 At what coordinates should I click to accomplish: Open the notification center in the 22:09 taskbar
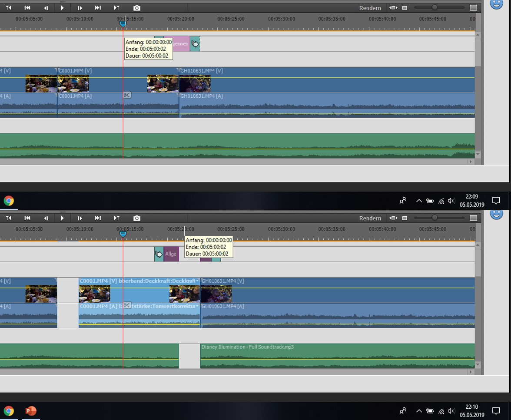496,201
